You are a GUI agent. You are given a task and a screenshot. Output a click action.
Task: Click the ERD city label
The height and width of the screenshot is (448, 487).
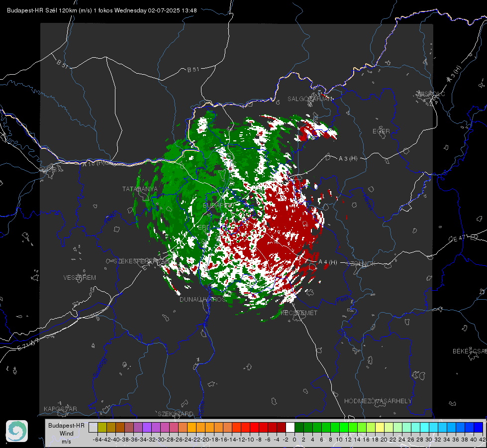[x=204, y=227]
